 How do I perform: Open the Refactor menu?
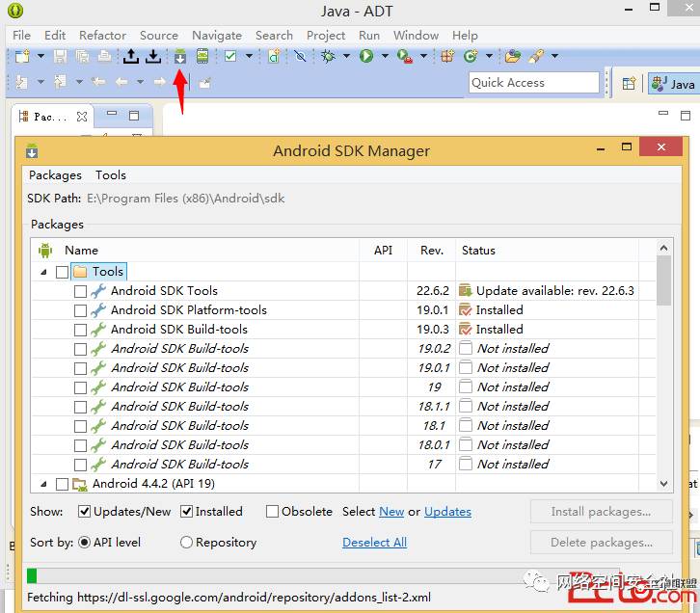pyautogui.click(x=102, y=36)
